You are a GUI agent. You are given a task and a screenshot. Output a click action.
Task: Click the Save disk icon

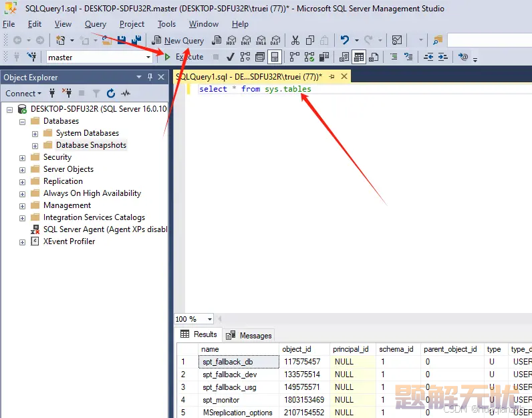pyautogui.click(x=122, y=40)
